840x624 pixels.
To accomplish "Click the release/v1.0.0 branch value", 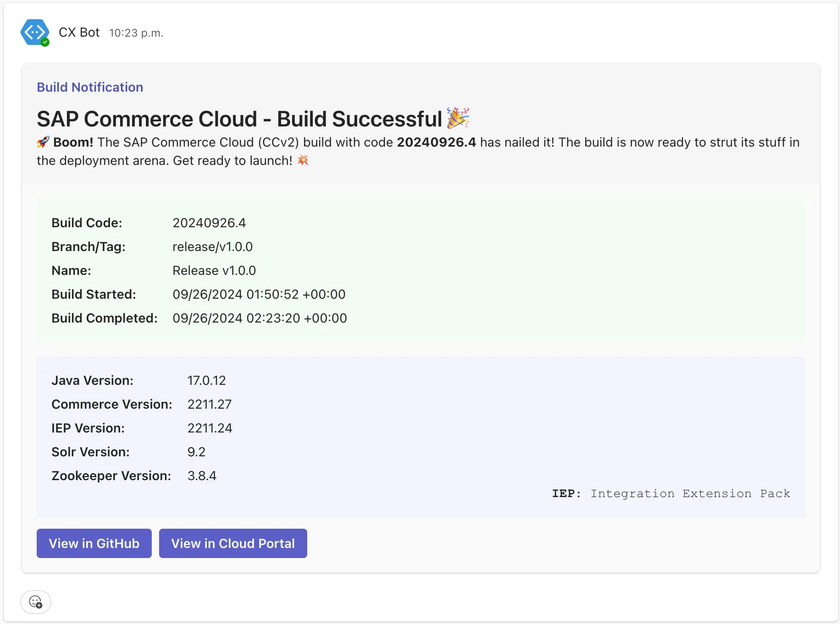I will (212, 247).
